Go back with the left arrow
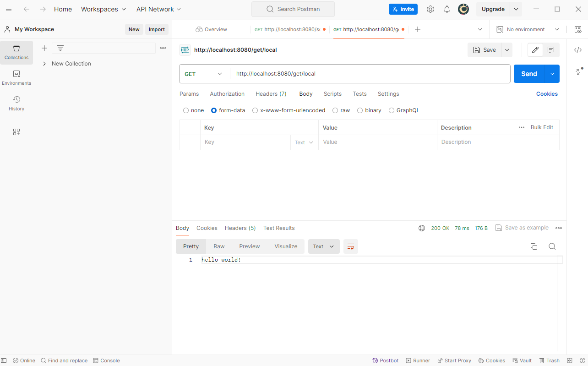The image size is (588, 366). point(27,9)
